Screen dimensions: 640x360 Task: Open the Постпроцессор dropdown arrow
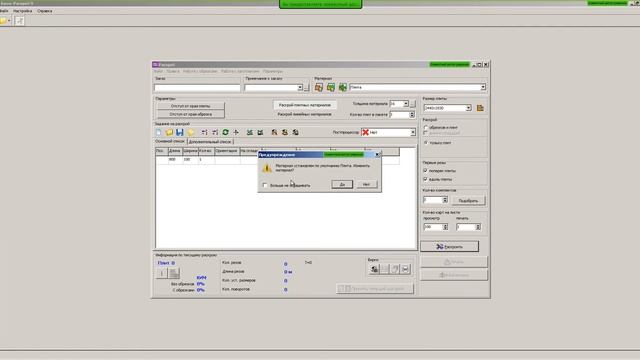click(413, 132)
